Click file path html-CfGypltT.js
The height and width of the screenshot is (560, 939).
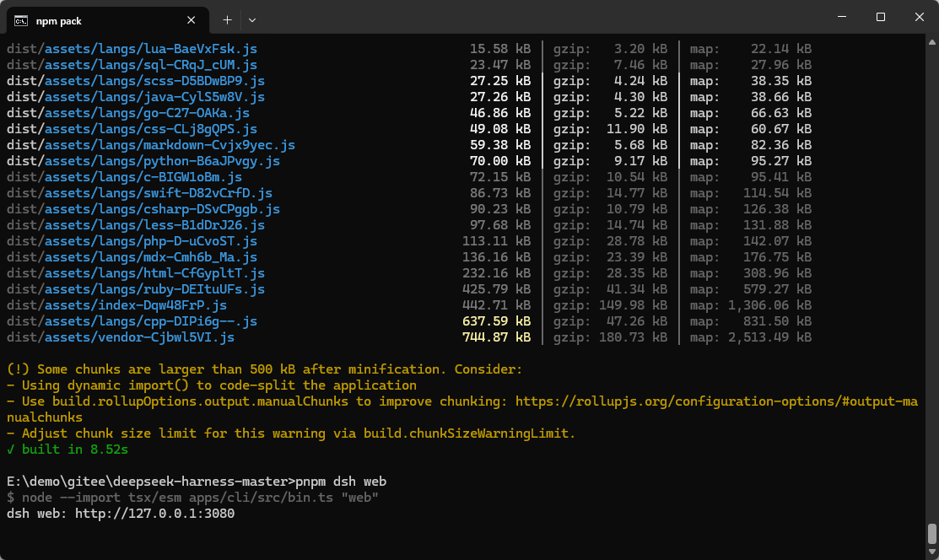pyautogui.click(x=135, y=274)
